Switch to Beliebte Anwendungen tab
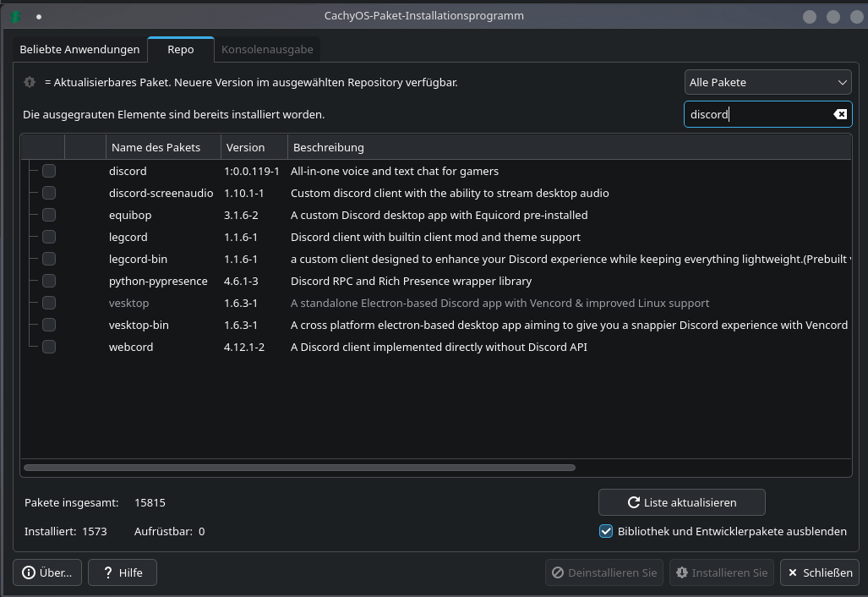868x597 pixels. click(x=79, y=49)
